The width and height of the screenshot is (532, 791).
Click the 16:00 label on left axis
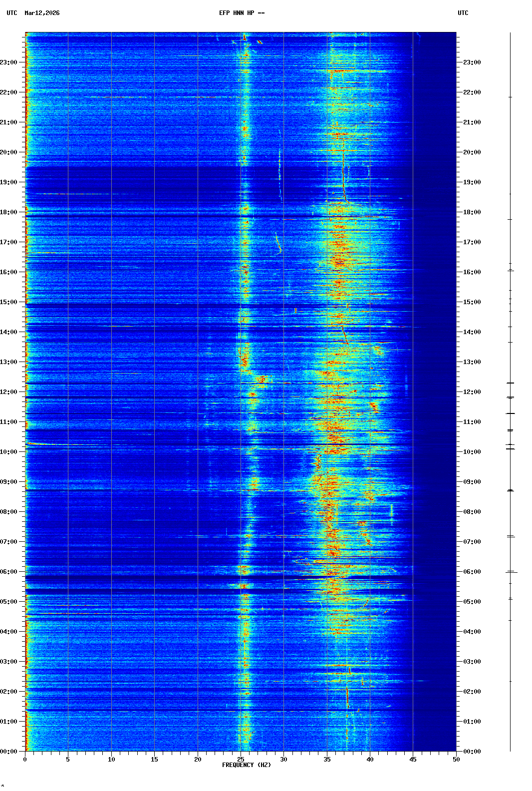pos(8,272)
